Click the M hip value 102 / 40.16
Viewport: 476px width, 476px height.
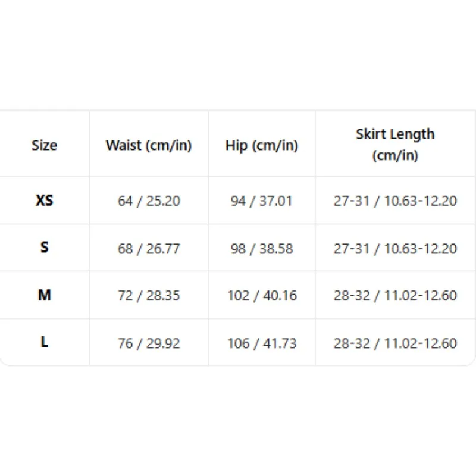[262, 295]
